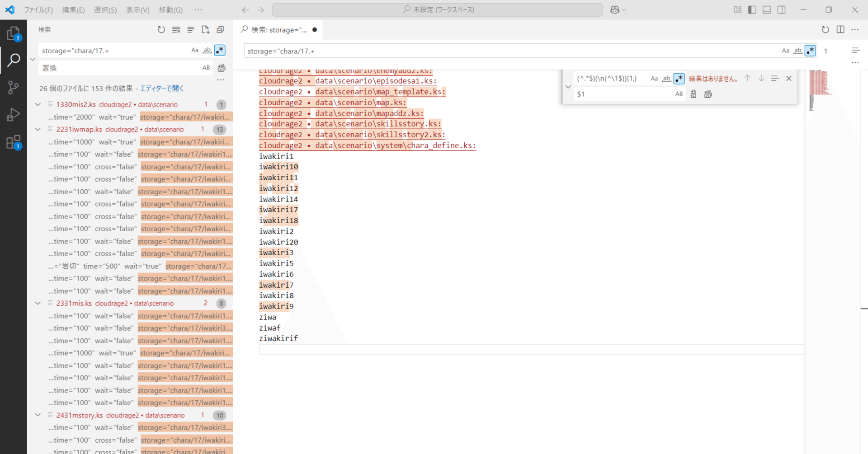Toggle whole word in search editor
Screen dimensions: 868x454
pos(798,51)
